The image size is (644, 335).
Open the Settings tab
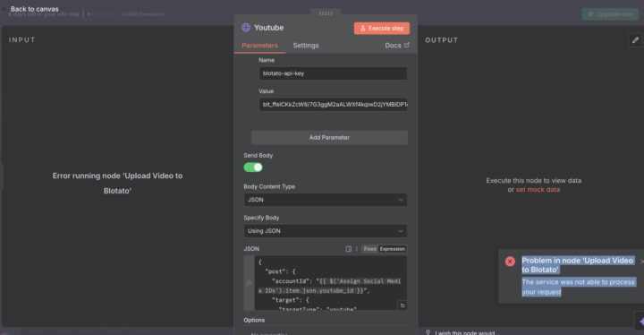coord(306,46)
